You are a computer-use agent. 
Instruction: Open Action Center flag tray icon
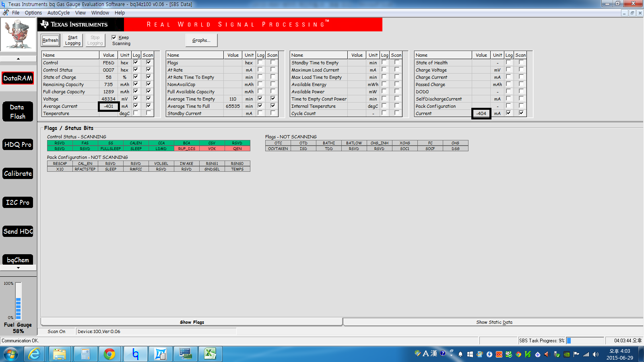[x=576, y=354]
